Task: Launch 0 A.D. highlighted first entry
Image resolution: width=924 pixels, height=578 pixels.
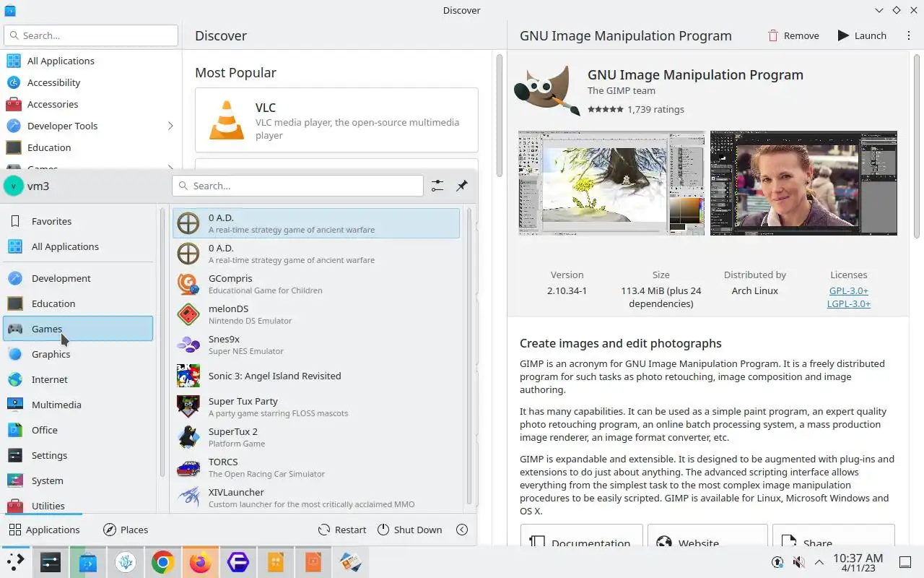Action: click(x=316, y=223)
